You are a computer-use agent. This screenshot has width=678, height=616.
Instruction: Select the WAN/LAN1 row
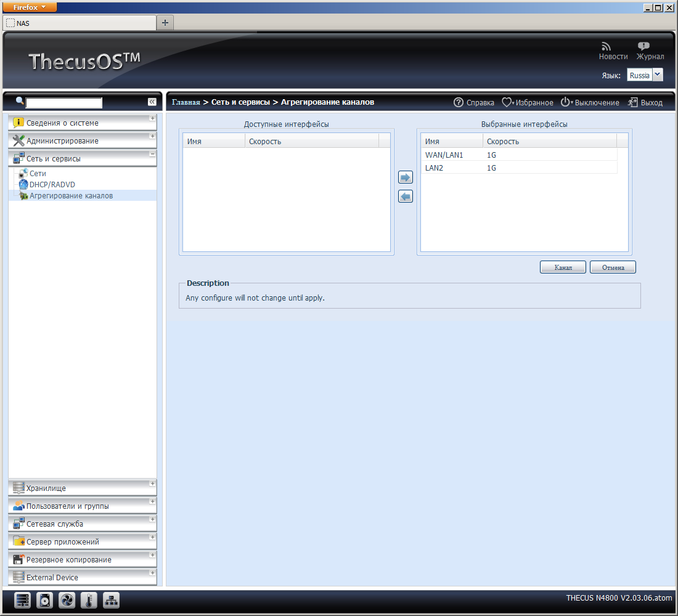[519, 155]
